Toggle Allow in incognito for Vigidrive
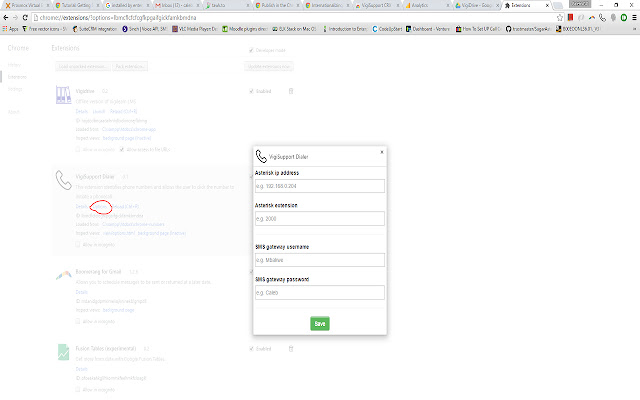 [78, 149]
